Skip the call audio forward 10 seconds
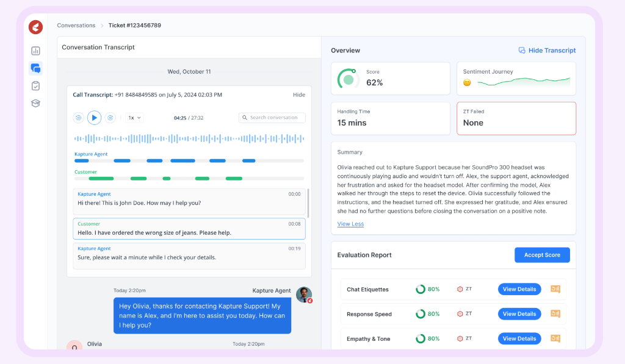Screen dimensions: 625x364 110,118
